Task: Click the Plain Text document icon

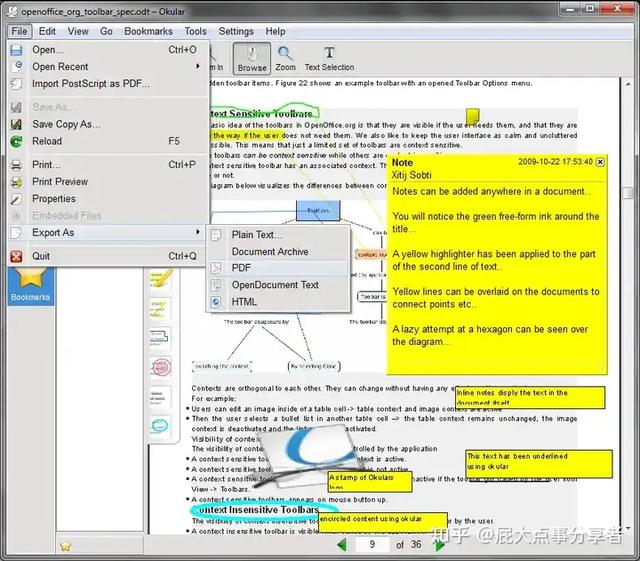Action: (x=216, y=235)
